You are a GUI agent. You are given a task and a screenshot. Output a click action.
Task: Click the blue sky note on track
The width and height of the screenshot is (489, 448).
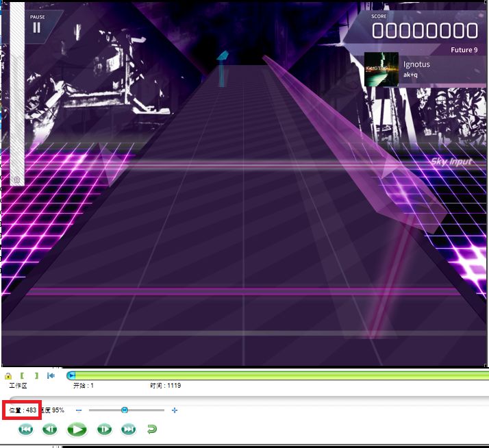coord(222,57)
